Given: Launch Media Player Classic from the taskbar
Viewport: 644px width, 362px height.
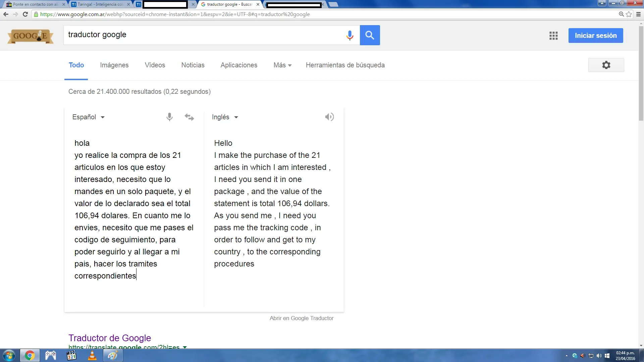Looking at the screenshot, I should [x=71, y=355].
